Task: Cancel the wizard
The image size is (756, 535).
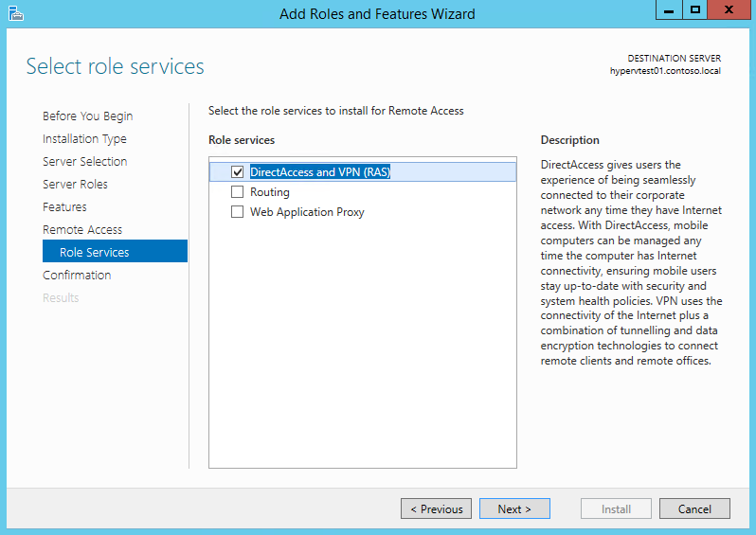Action: pos(694,509)
